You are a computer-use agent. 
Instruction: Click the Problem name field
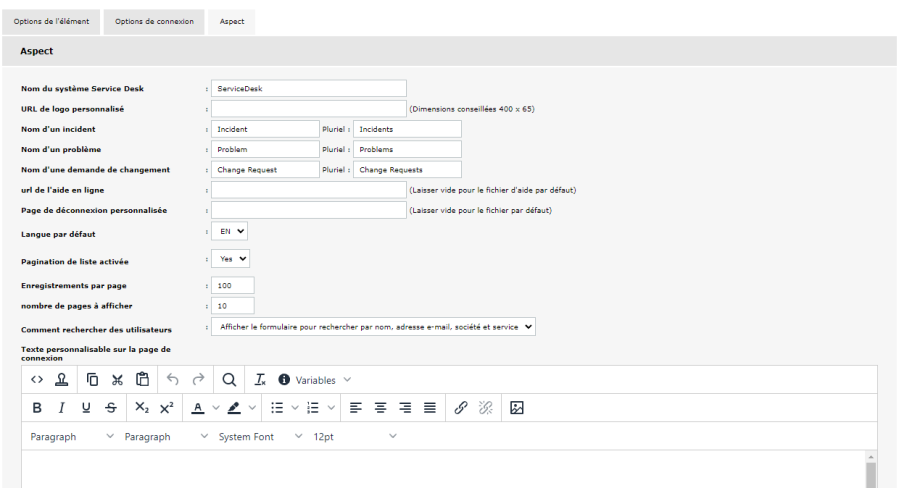click(x=265, y=149)
